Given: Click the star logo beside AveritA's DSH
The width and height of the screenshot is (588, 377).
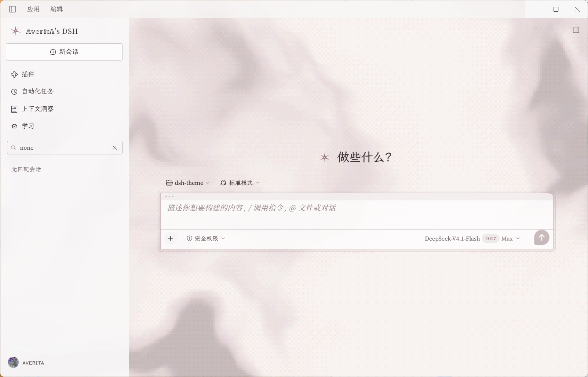Looking at the screenshot, I should (x=15, y=31).
